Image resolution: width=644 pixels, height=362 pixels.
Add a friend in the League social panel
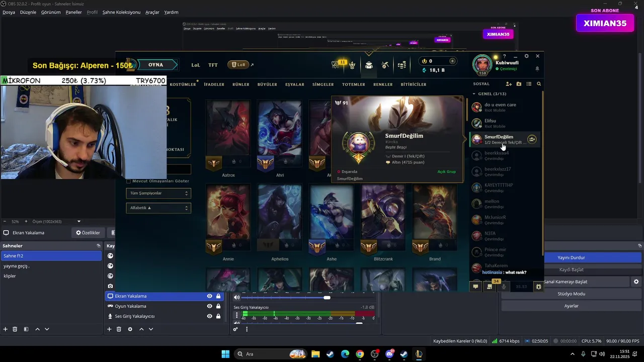[x=509, y=84]
